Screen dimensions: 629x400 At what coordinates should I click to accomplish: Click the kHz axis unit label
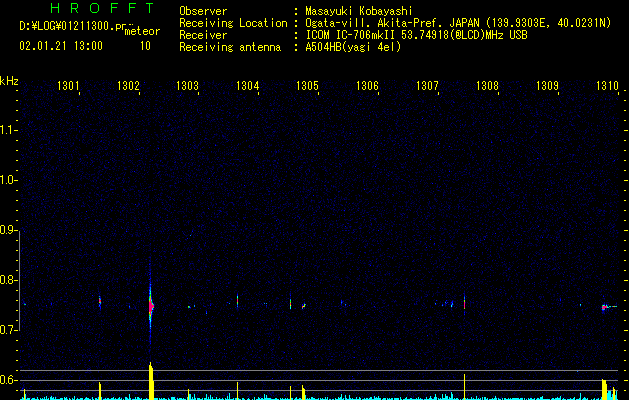click(x=9, y=81)
